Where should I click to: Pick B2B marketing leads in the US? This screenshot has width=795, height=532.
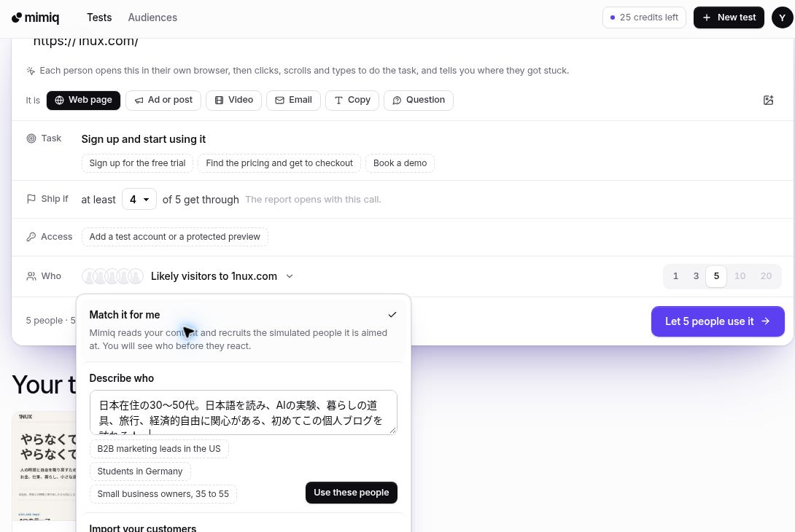tap(159, 449)
